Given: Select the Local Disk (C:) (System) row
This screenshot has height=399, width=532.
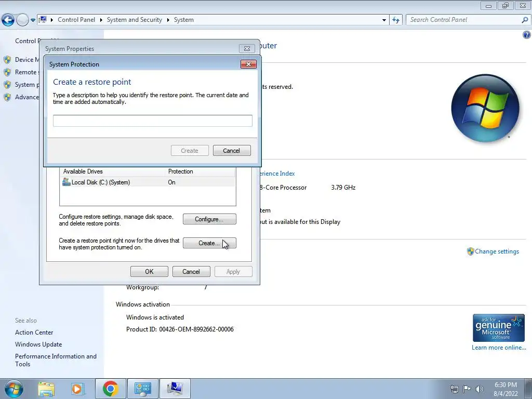Looking at the screenshot, I should [148, 182].
